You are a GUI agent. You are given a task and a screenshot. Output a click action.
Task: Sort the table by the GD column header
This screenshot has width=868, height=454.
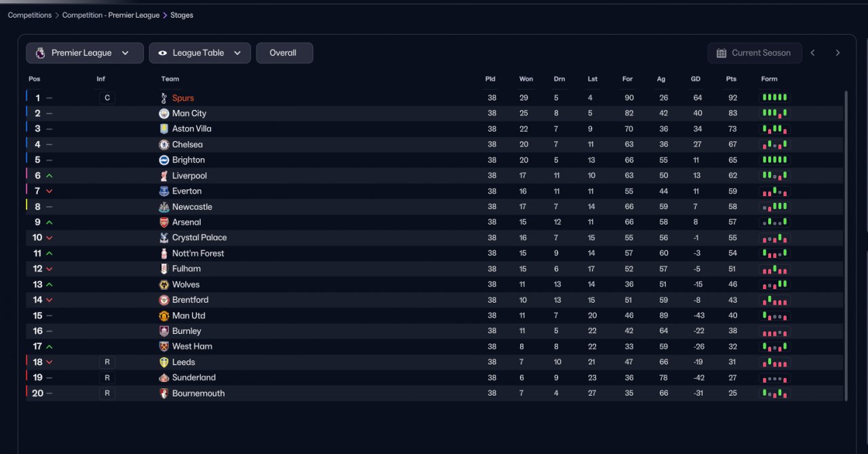point(695,79)
